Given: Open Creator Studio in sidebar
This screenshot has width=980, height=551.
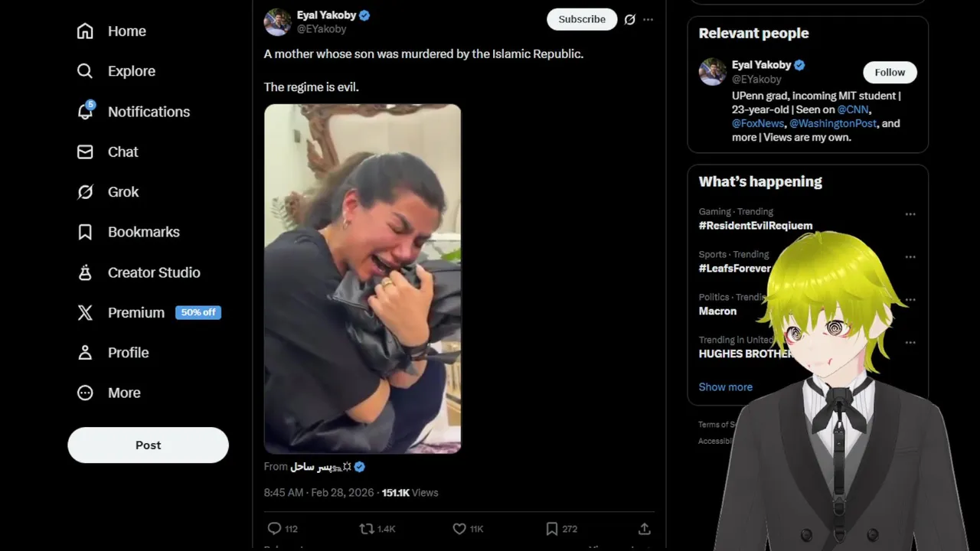Looking at the screenshot, I should point(138,272).
